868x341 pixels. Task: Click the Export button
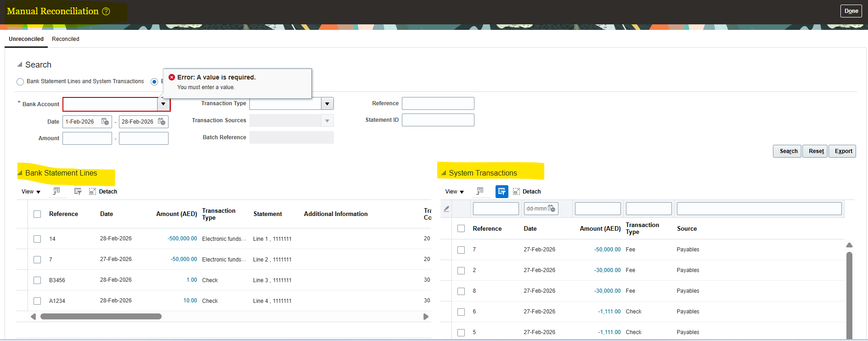(843, 151)
